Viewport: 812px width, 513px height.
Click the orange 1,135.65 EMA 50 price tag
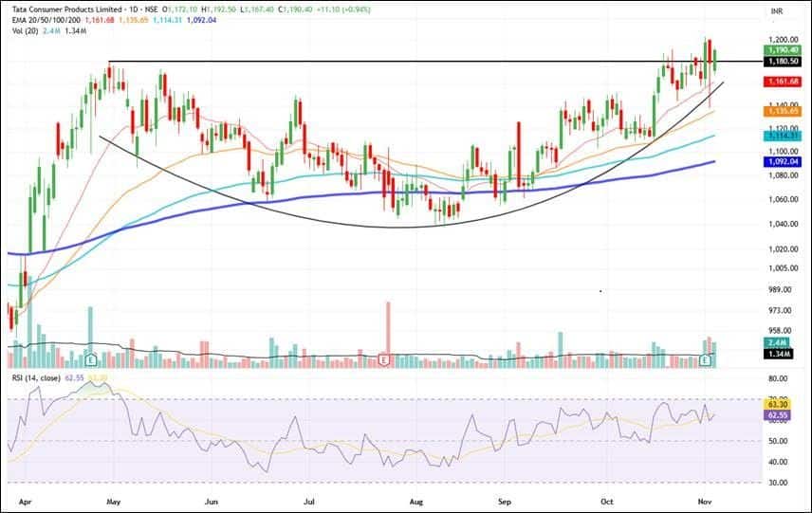pyautogui.click(x=778, y=112)
